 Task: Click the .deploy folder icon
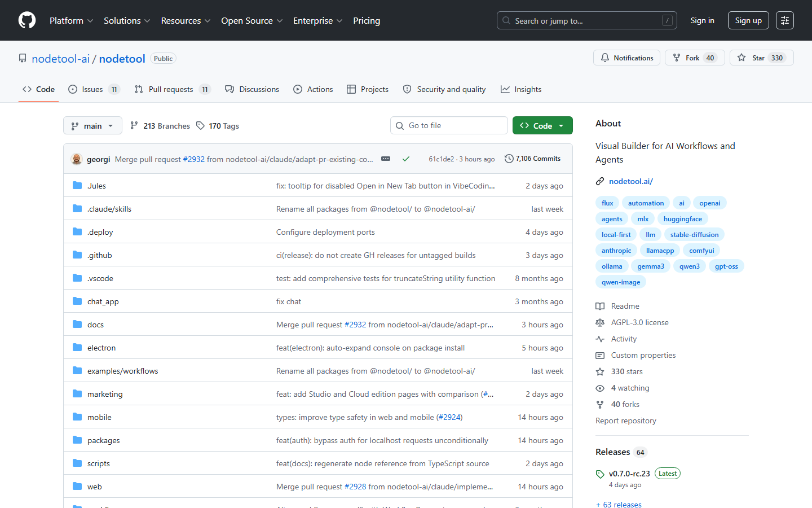click(x=77, y=232)
